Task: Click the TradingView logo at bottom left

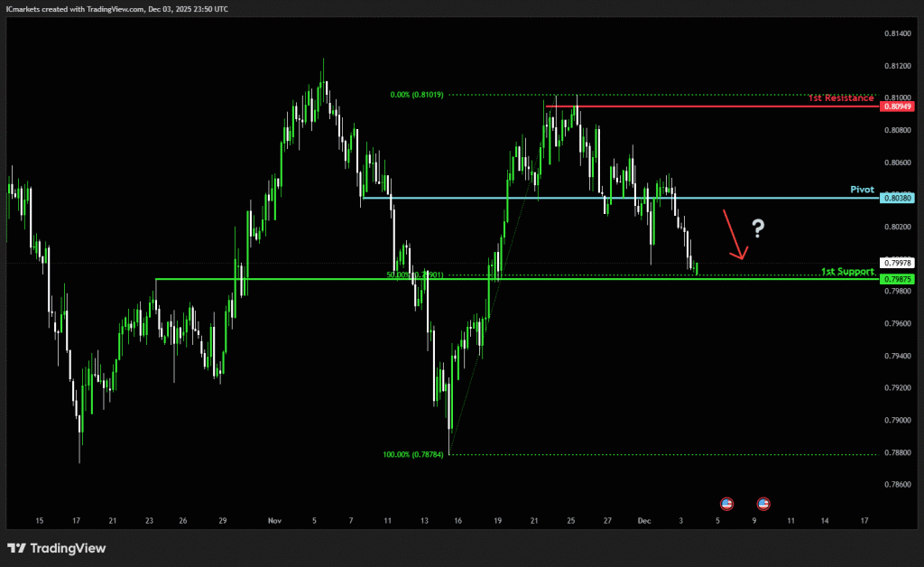Action: 56,548
